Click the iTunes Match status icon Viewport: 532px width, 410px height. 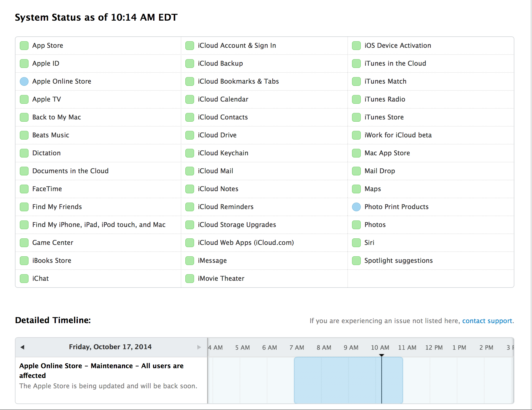356,81
